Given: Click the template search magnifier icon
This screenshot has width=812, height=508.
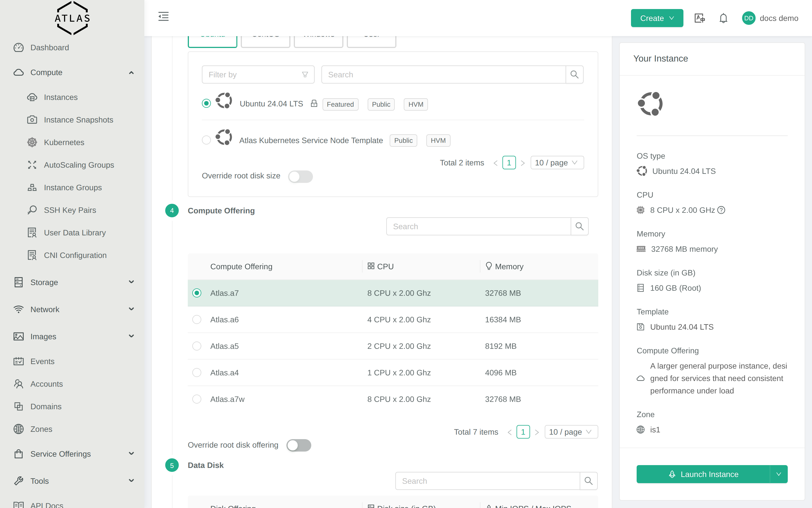Looking at the screenshot, I should 574,75.
